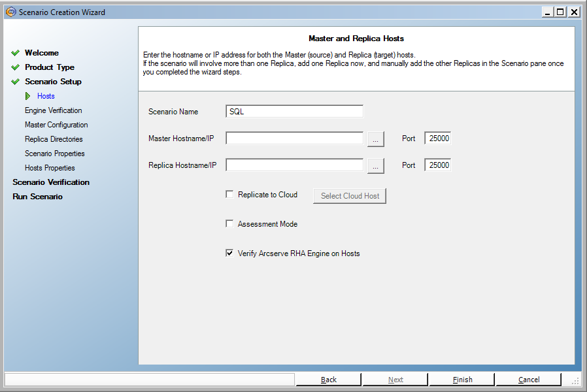Click the Master Hostname/IP input field
587x392 pixels.
(x=294, y=138)
